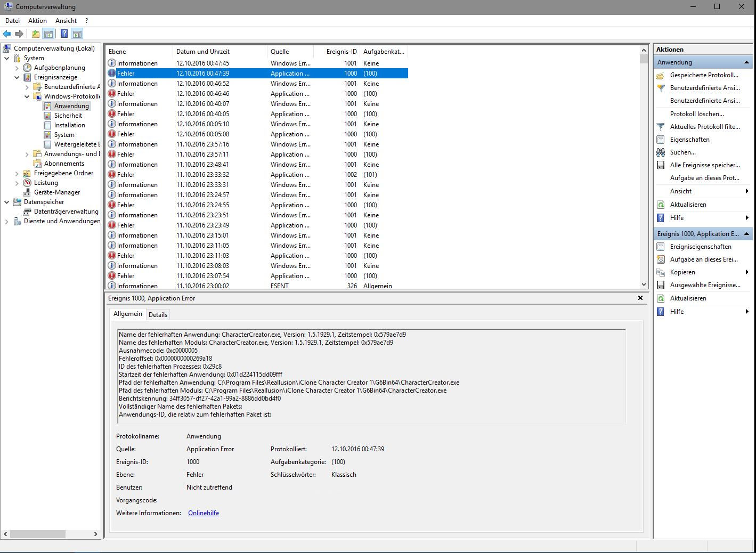The height and width of the screenshot is (553, 756).
Task: Open the Aktion menu
Action: click(37, 21)
